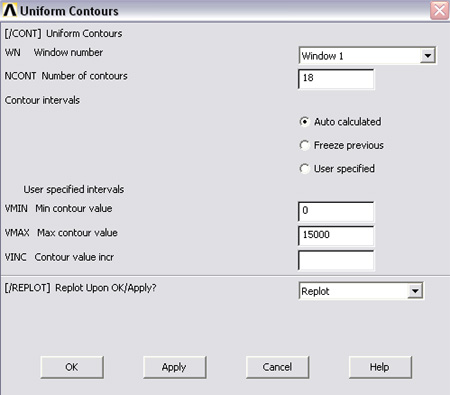This screenshot has width=450, height=395.
Task: Click the empty VINC contour increment field
Action: tap(336, 260)
